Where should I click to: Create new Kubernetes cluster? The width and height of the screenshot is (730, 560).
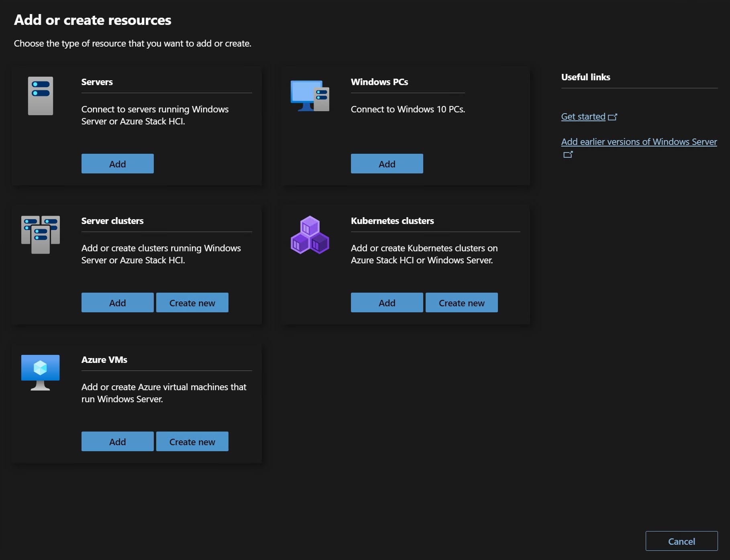click(x=462, y=303)
